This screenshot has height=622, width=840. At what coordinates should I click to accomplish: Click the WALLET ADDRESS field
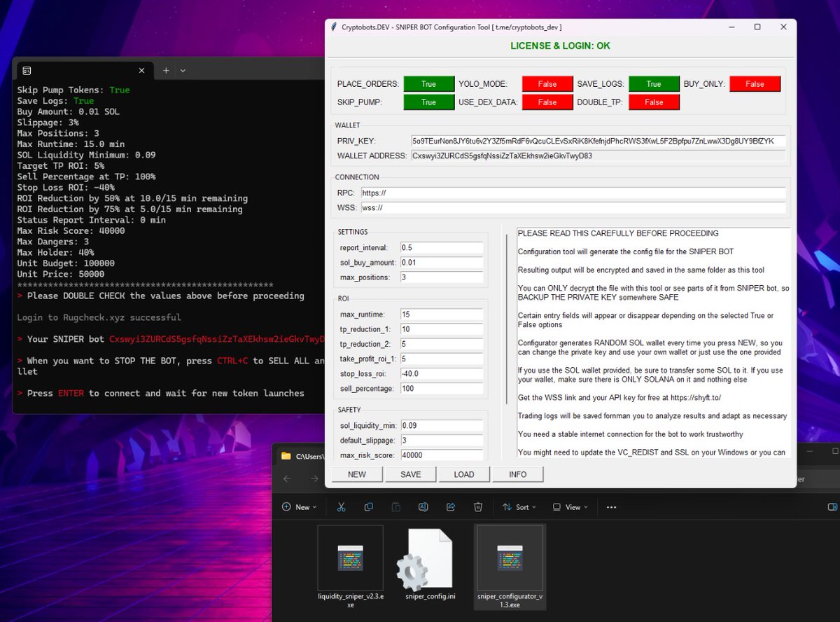pyautogui.click(x=598, y=155)
